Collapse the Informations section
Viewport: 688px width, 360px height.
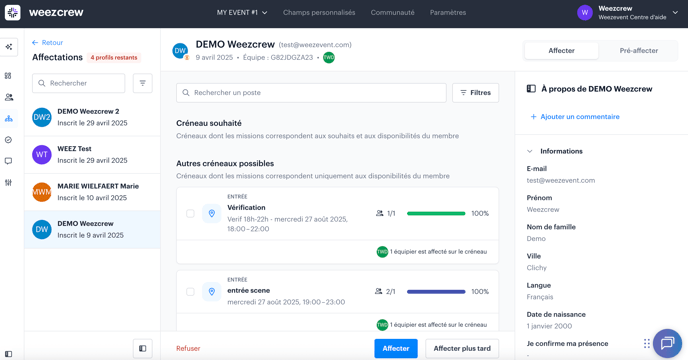click(530, 151)
